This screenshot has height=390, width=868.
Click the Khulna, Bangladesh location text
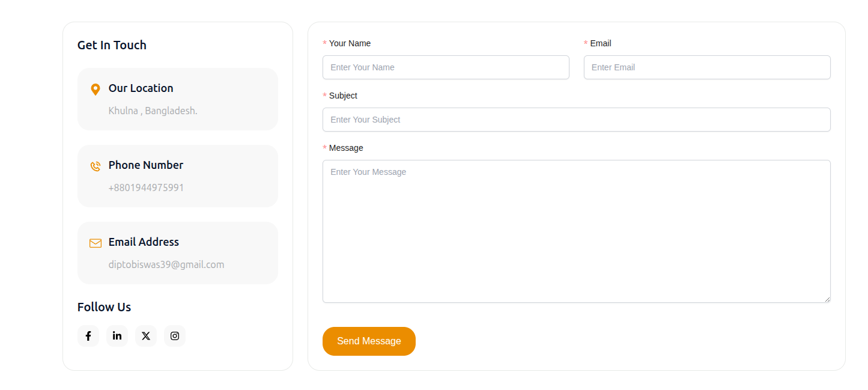(x=153, y=111)
